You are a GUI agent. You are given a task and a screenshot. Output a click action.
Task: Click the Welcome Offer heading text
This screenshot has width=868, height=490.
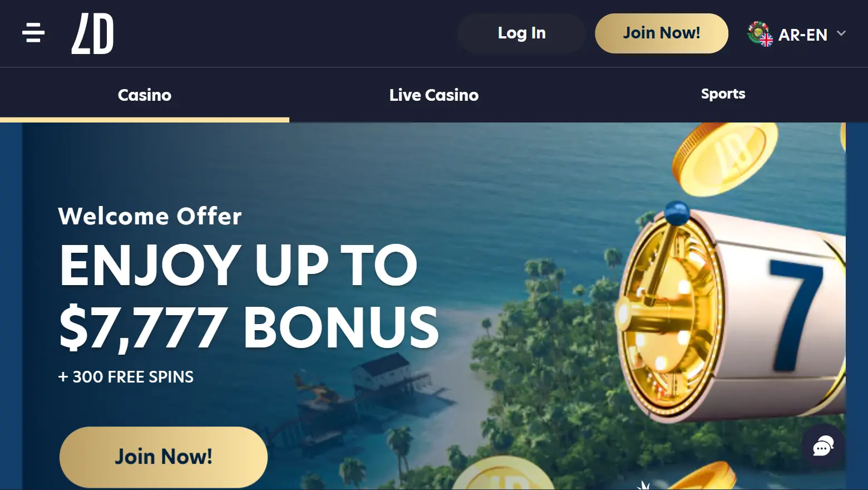[x=150, y=216]
